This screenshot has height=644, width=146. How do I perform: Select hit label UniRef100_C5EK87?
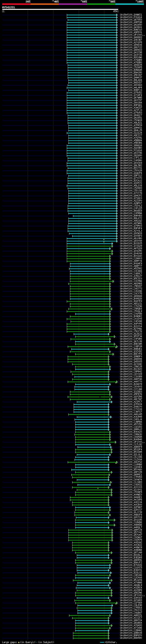click(131, 286)
